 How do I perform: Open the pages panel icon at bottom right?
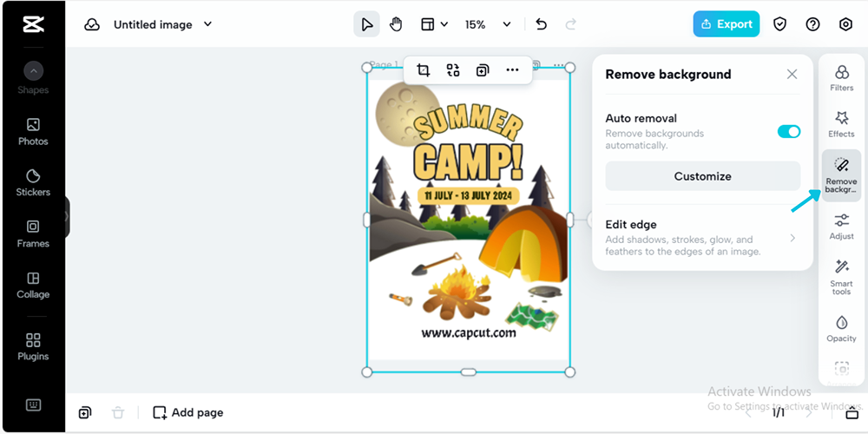852,412
